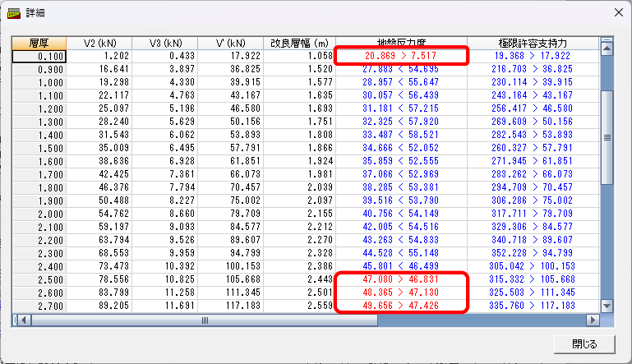The width and height of the screenshot is (632, 364).
Task: Select the 改良層幅 (m) column header
Action: coord(299,43)
